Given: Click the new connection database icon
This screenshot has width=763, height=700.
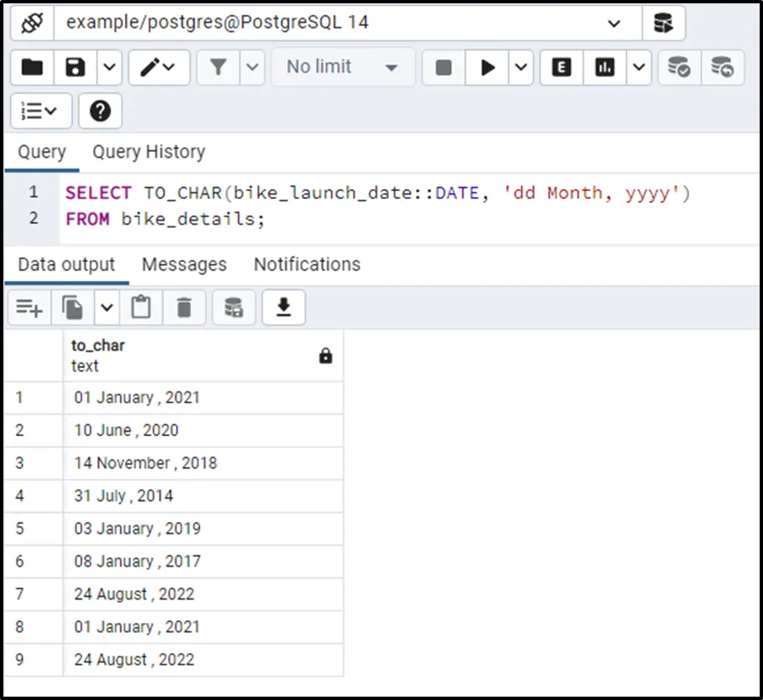Looking at the screenshot, I should (x=663, y=23).
